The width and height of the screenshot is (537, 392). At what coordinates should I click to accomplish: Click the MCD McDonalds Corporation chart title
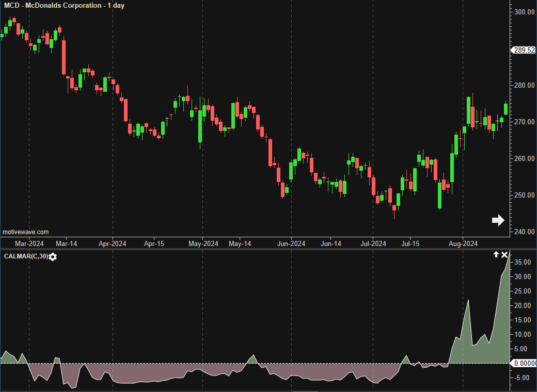(x=64, y=6)
